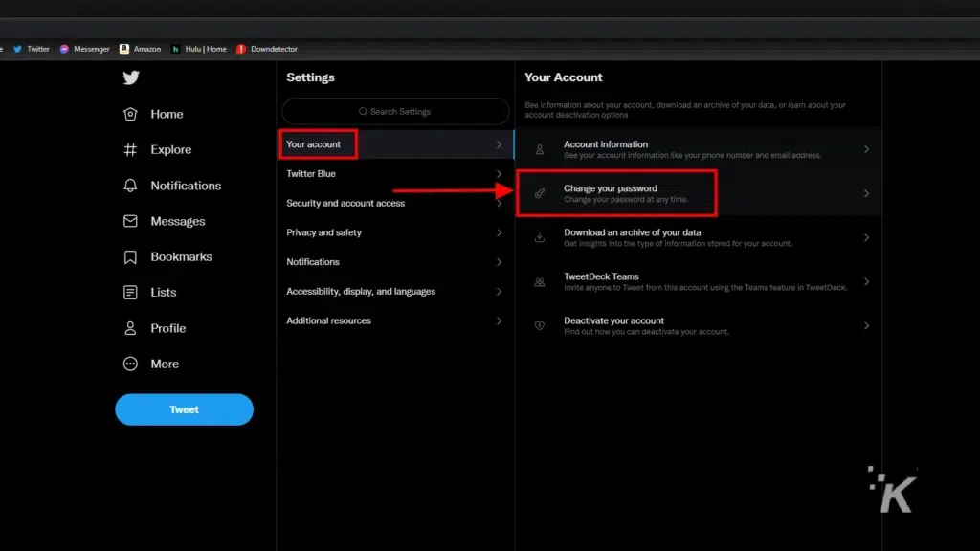This screenshot has width=980, height=551.
Task: Click the Account information person icon
Action: pos(540,149)
